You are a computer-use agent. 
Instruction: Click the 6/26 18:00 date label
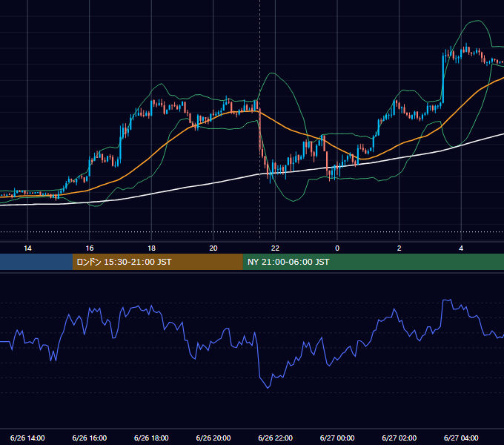[x=151, y=438]
